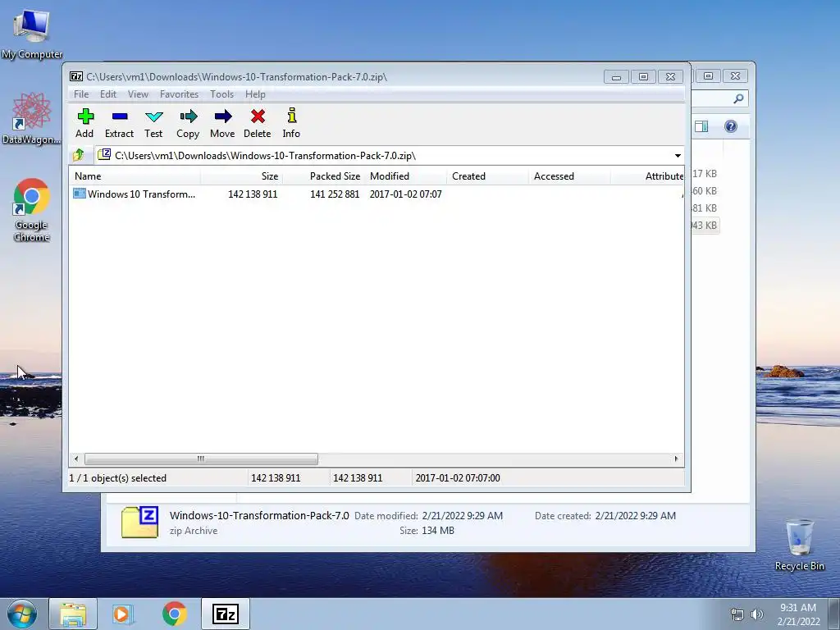
Task: Open the Edit menu
Action: point(108,94)
